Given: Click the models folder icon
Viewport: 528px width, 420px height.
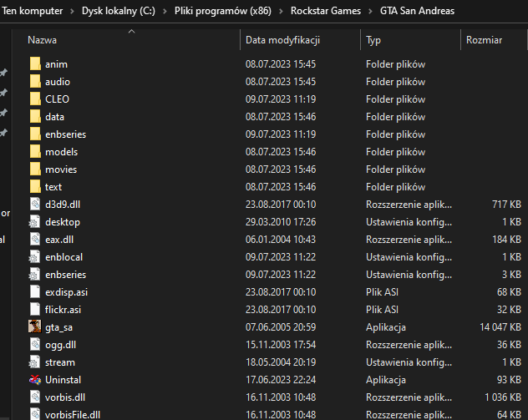Looking at the screenshot, I should point(35,151).
